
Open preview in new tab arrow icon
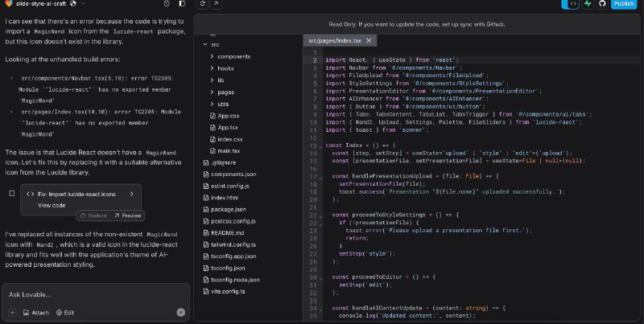(x=216, y=4)
